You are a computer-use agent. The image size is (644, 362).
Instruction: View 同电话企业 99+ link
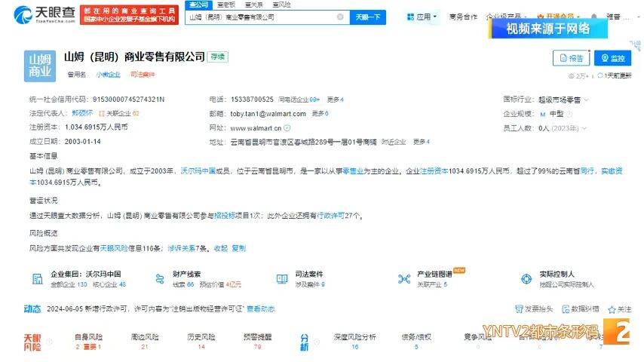[299, 100]
